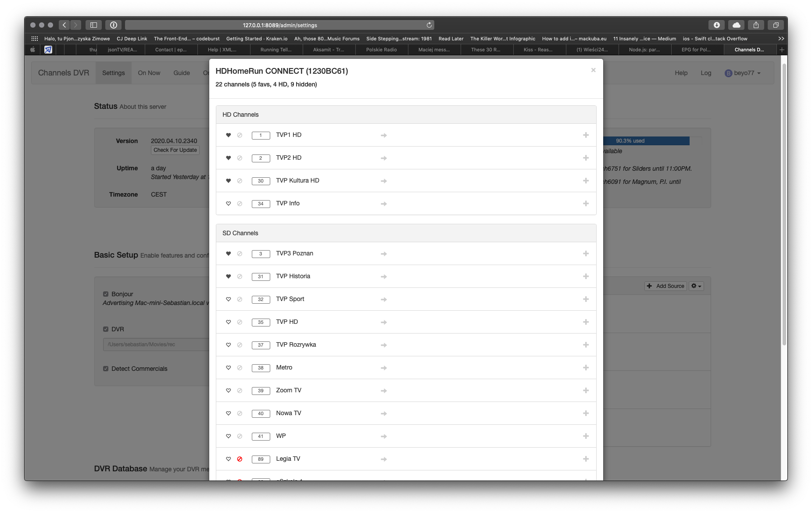Click arrow icon on the Metro row
Screen dimensions: 812x513
(x=383, y=368)
